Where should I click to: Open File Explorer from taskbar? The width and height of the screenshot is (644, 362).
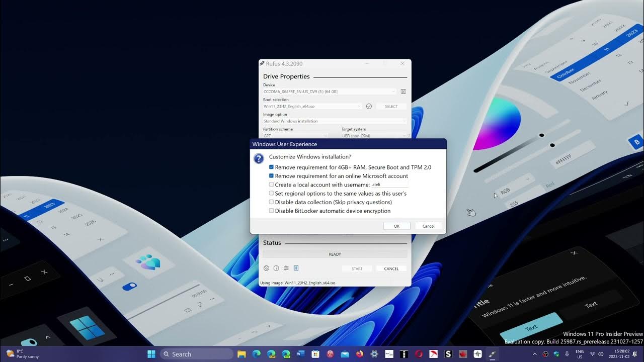click(242, 354)
